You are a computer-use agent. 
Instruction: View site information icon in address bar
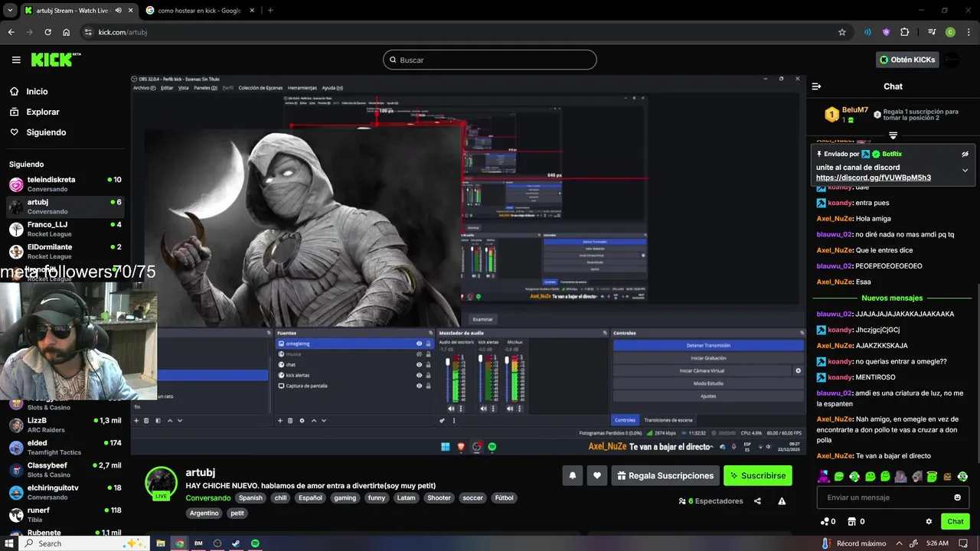coord(88,32)
